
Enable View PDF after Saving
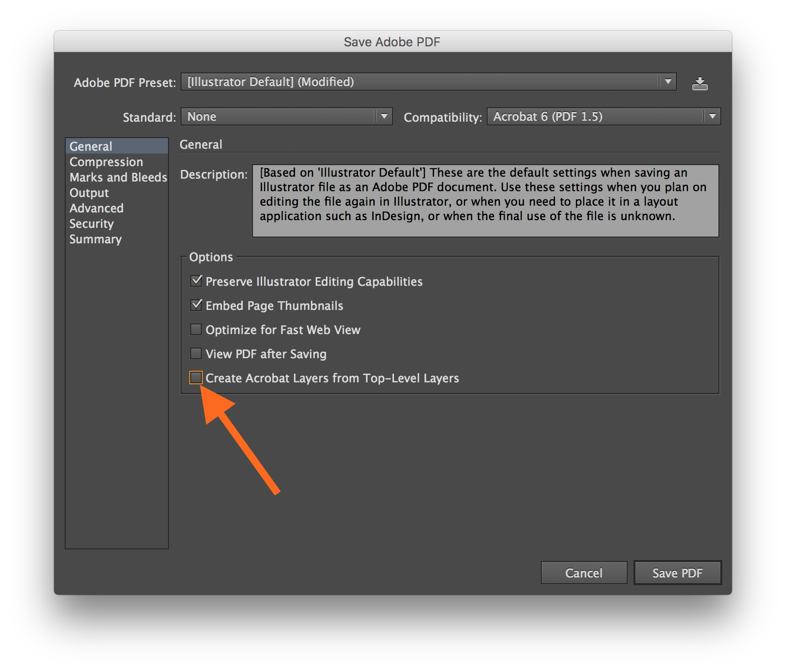pos(196,353)
